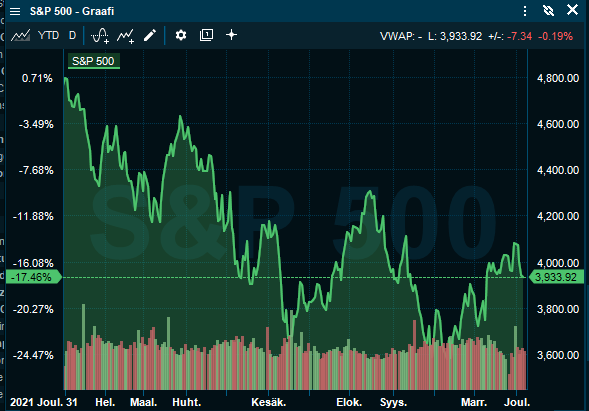Click the Elok. month label on time axis
This screenshot has height=411, width=589.
pos(349,402)
